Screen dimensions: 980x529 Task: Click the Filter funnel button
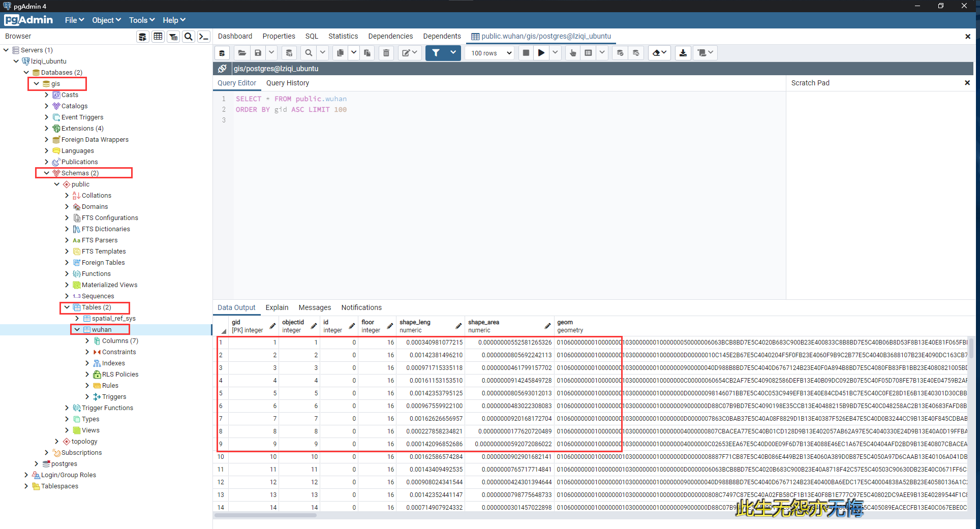point(436,53)
